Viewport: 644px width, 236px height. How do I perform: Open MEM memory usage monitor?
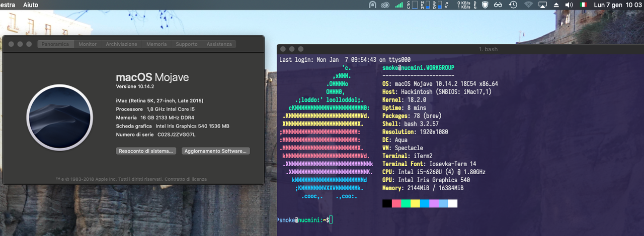click(x=425, y=5)
